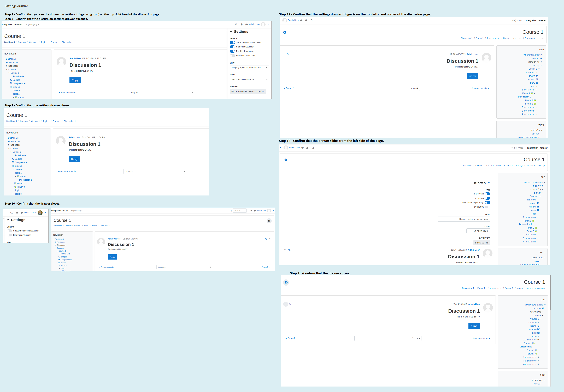Image resolution: width=564 pixels, height=392 pixels.
Task: Click the search magnifier in the Step 12 header
Action: pyautogui.click(x=312, y=20)
